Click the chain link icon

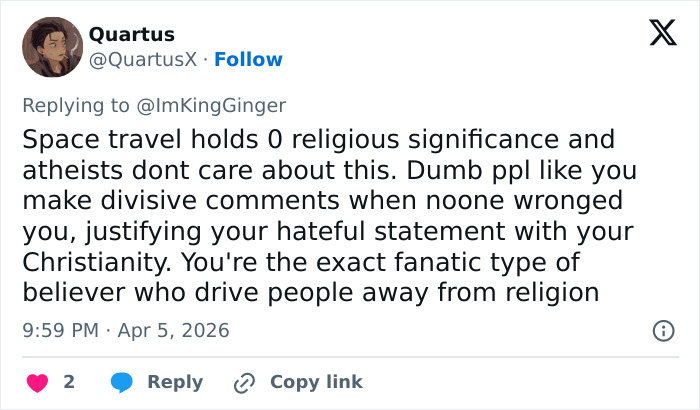(x=245, y=382)
